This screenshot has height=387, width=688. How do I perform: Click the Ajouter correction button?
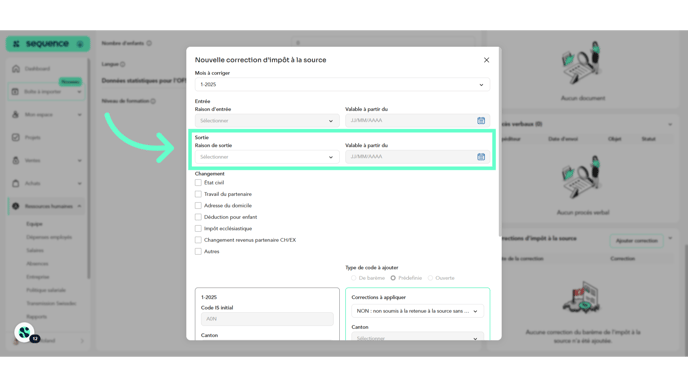[636, 241]
